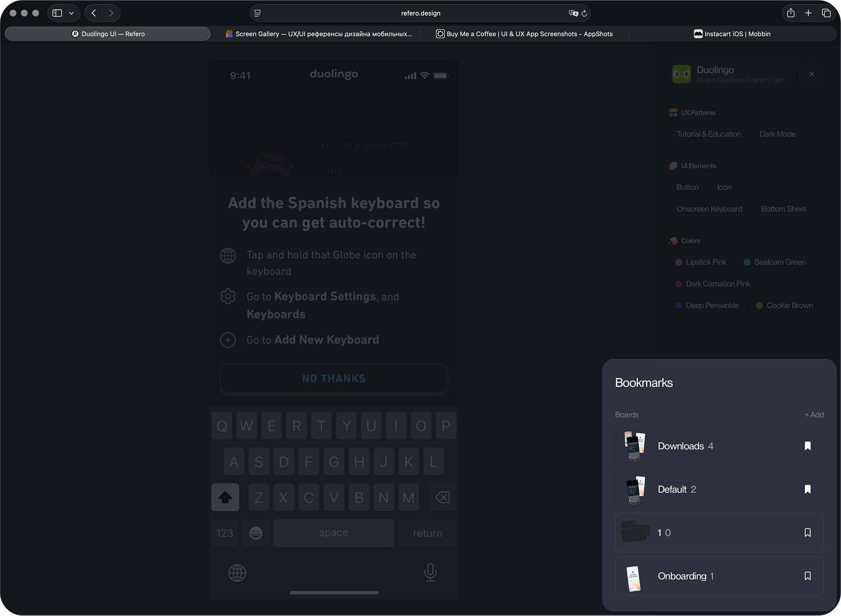Select the Dark Mode pattern tag
This screenshot has width=841, height=616.
click(x=777, y=134)
